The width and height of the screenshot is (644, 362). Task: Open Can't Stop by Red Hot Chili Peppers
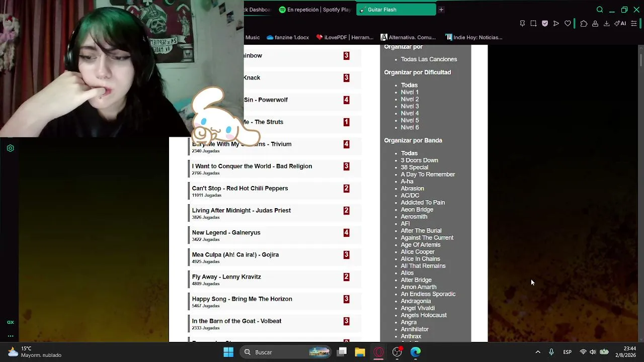240,189
